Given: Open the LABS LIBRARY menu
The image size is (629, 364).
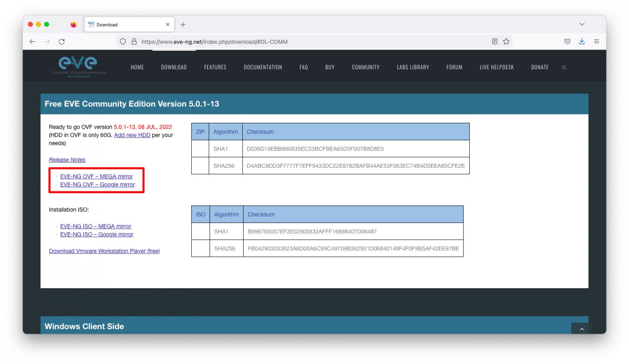Looking at the screenshot, I should point(413,68).
